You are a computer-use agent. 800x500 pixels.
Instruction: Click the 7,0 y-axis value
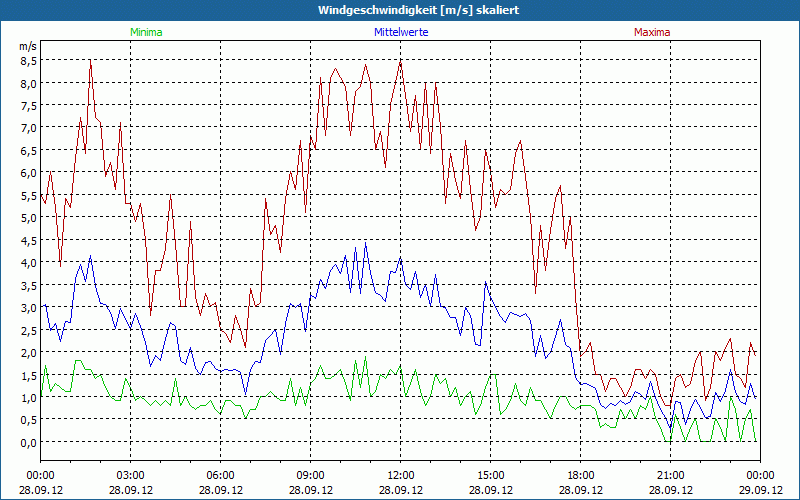(x=29, y=128)
